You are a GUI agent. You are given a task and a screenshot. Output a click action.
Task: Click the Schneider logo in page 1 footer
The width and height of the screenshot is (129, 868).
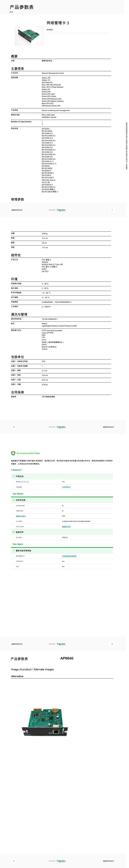[61, 210]
